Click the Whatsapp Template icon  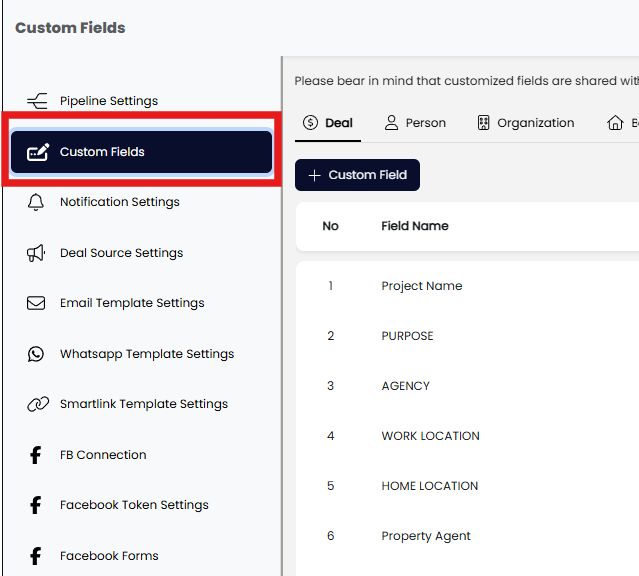point(37,354)
